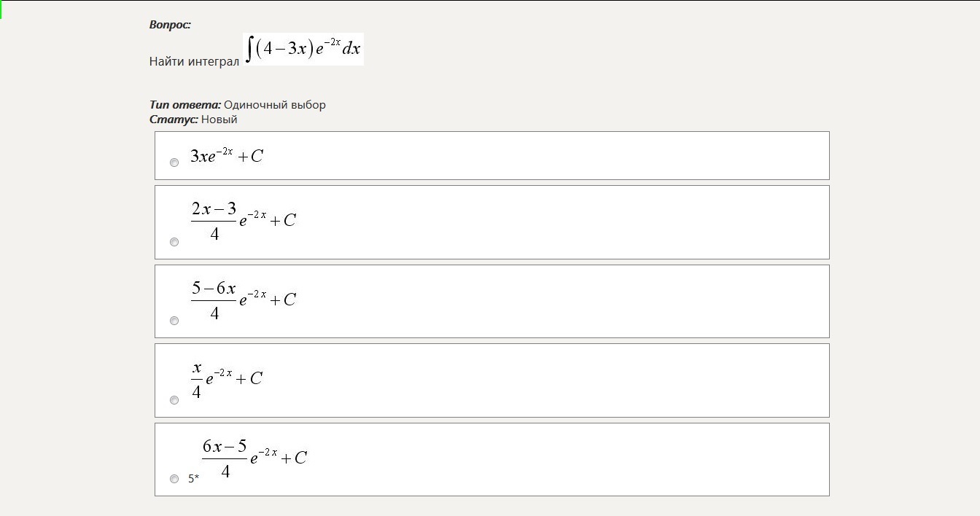The image size is (980, 516).
Task: Click the green marker in the top-left corner
Action: [x=1, y=10]
